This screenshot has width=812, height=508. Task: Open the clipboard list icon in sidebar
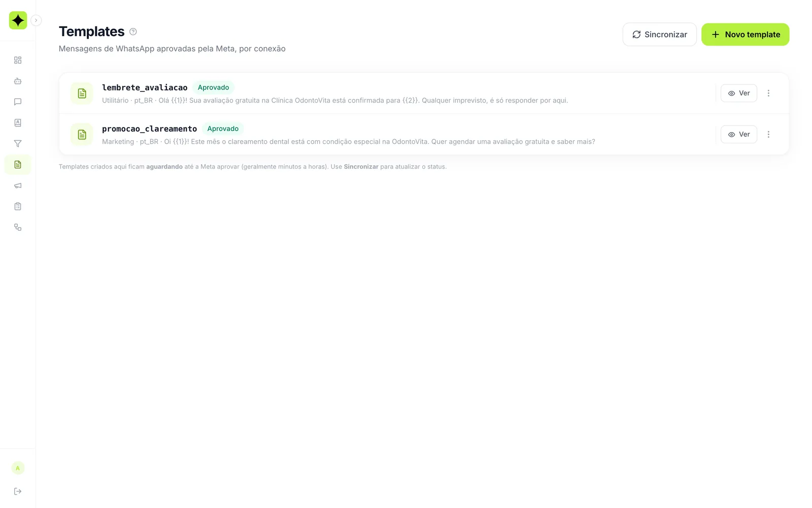pyautogui.click(x=18, y=206)
